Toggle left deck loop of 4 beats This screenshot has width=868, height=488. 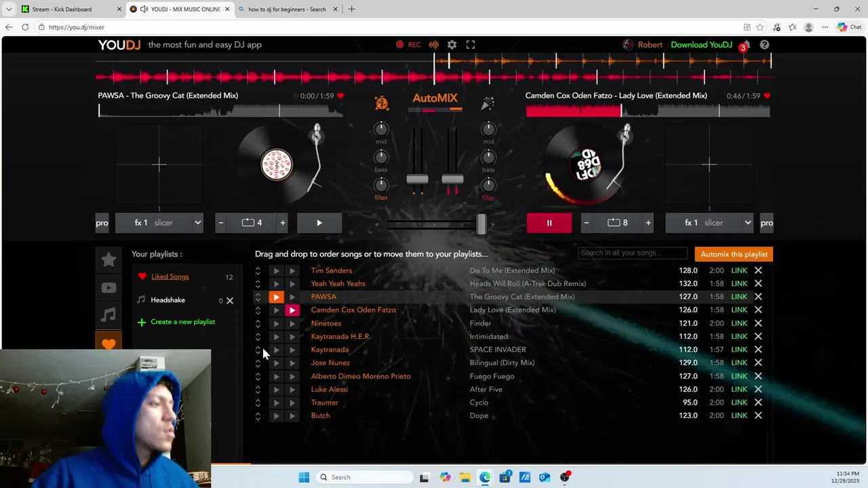(252, 222)
